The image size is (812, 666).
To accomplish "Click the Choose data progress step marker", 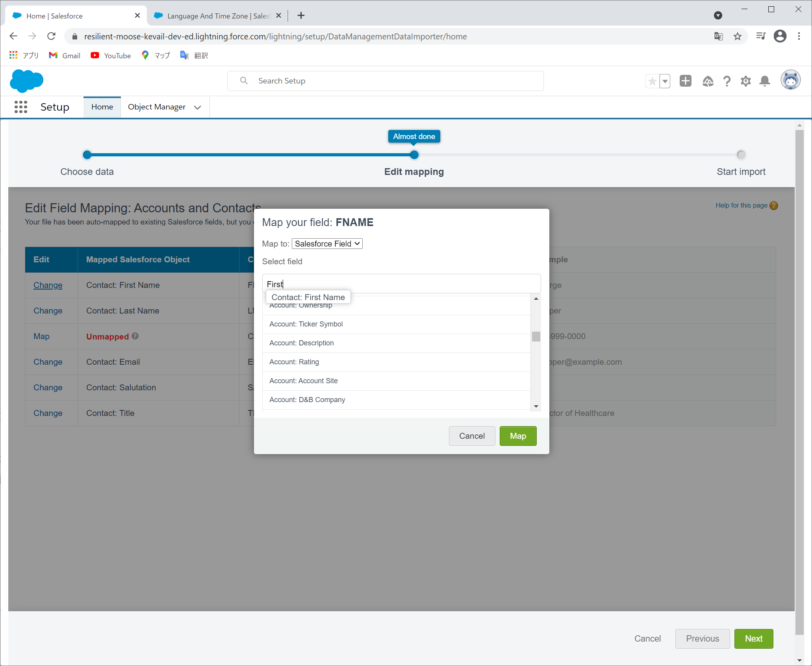I will click(87, 155).
